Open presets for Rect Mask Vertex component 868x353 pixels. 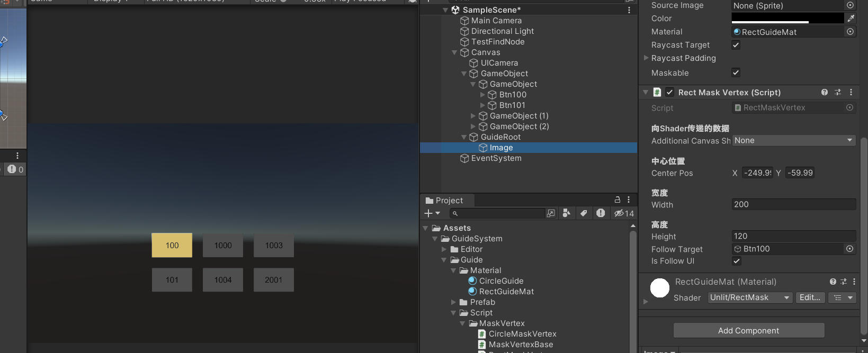[838, 92]
